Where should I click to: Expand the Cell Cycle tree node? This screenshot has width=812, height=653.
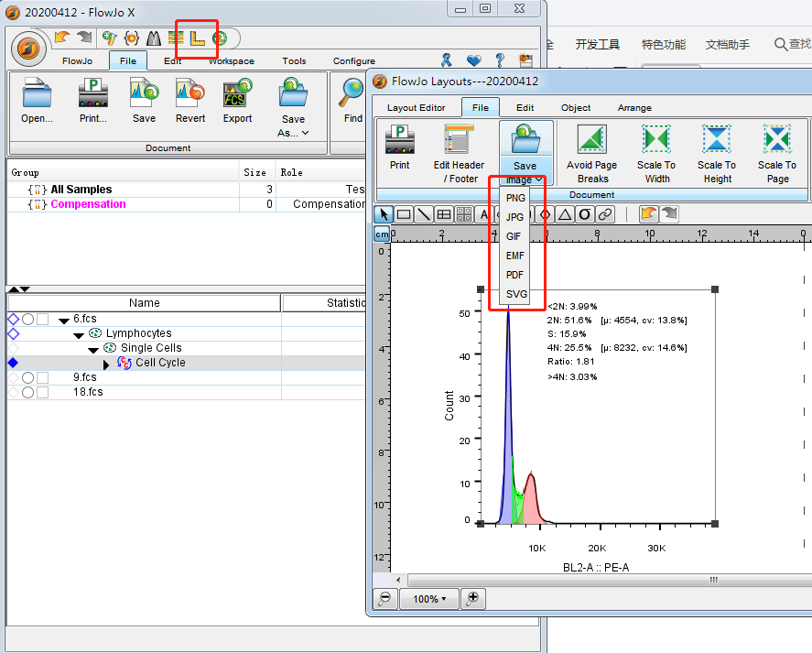tap(106, 365)
